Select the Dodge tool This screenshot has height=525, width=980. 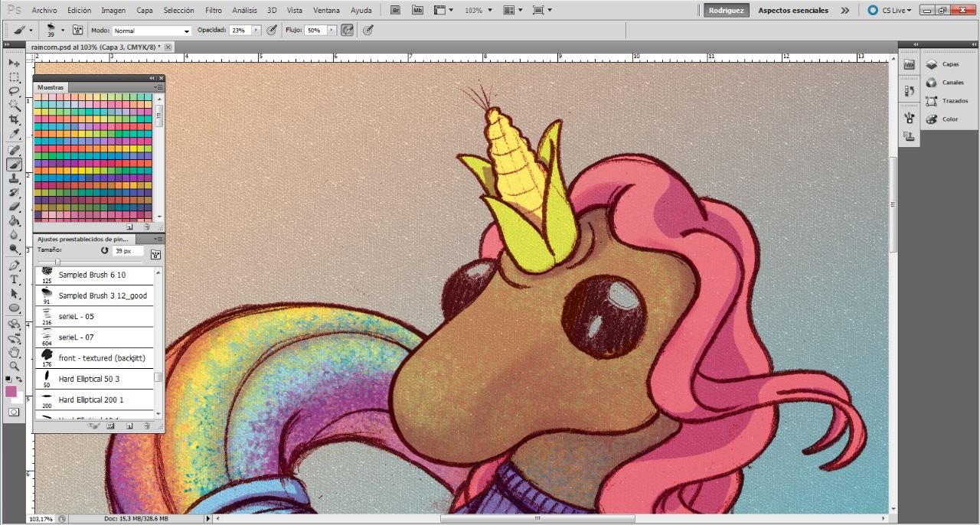click(x=14, y=249)
